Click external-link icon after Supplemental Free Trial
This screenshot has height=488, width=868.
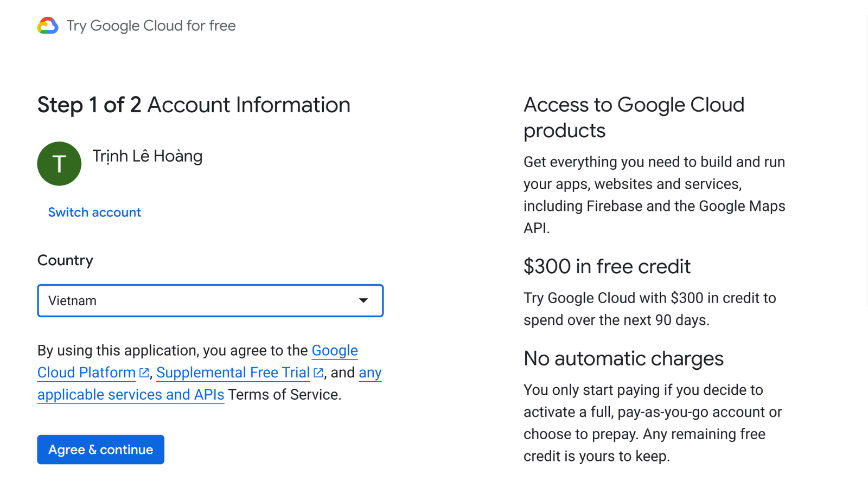click(x=318, y=373)
